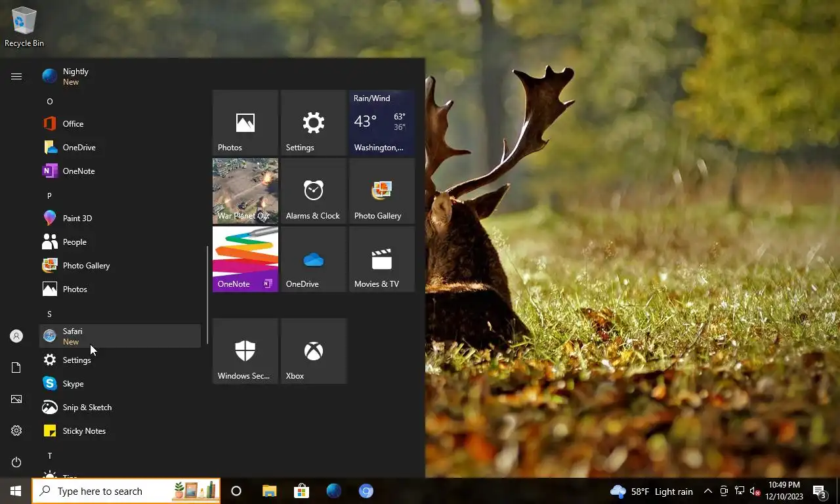Open Photo Gallery in the app list
This screenshot has height=504, width=840.
tap(120, 265)
